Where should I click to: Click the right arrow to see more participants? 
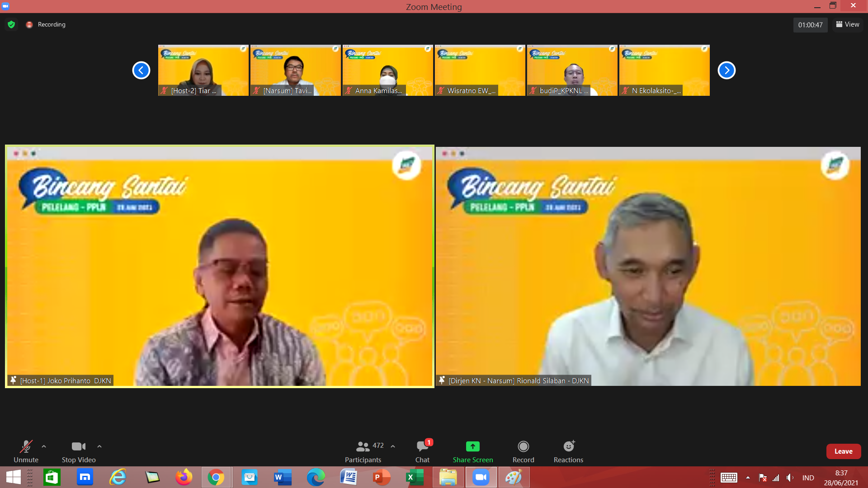click(726, 70)
